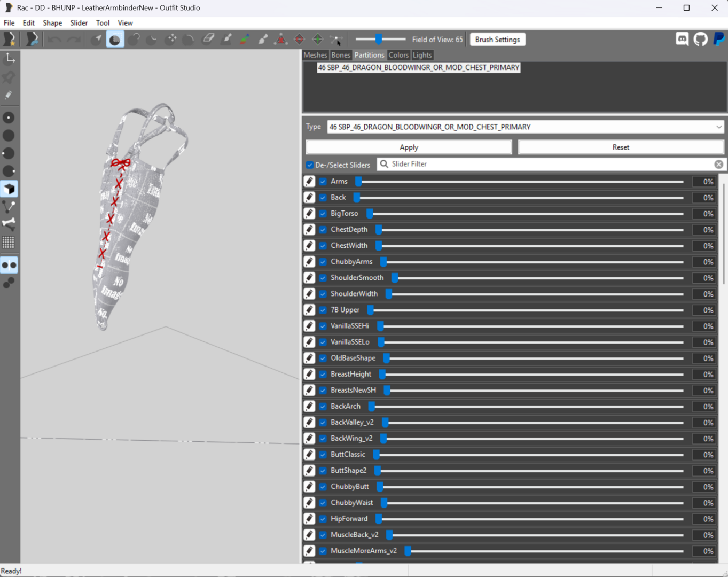Image resolution: width=728 pixels, height=577 pixels.
Task: Select the Mask brush tool
Action: tap(115, 40)
